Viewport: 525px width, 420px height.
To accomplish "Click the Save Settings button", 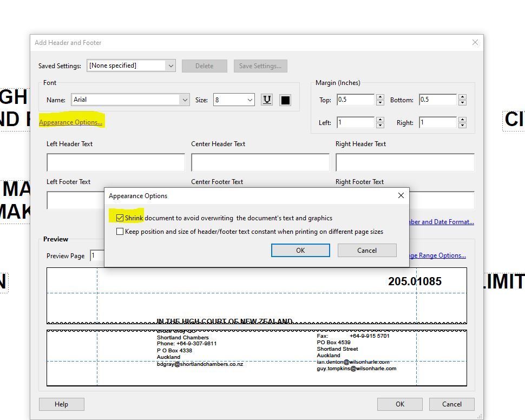I will coord(260,66).
